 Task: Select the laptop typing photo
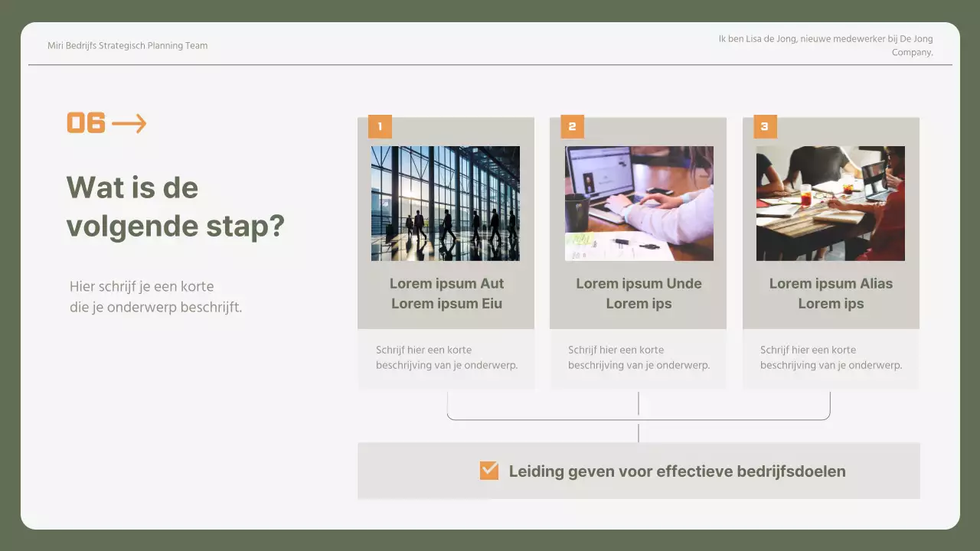pos(639,204)
